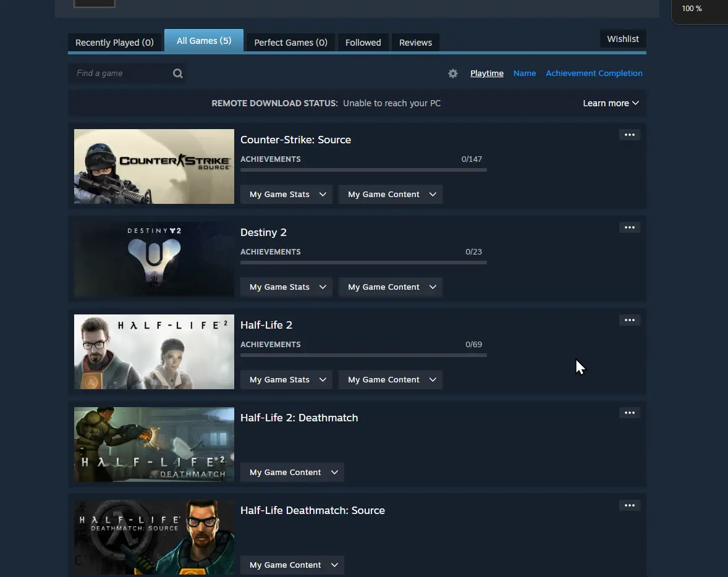Click the 100 % zoom indicator
This screenshot has width=728, height=577.
click(692, 9)
